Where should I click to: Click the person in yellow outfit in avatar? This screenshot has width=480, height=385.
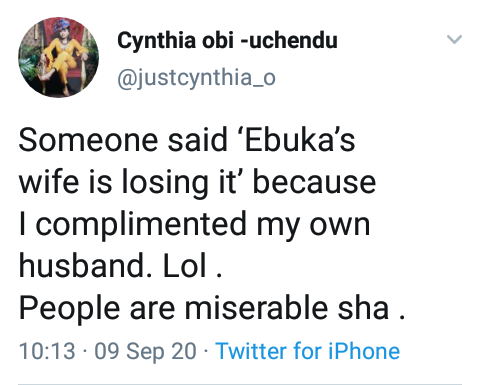[x=61, y=58]
